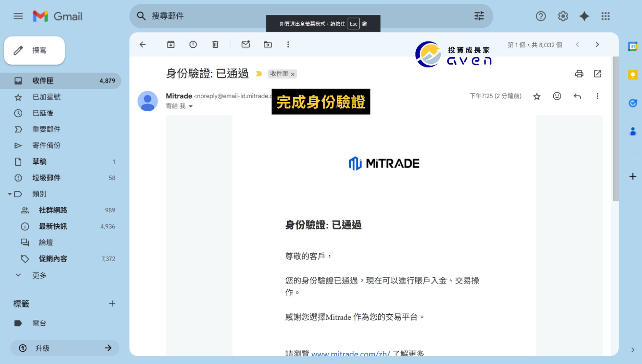
Task: Open the Google apps grid
Action: tap(605, 16)
